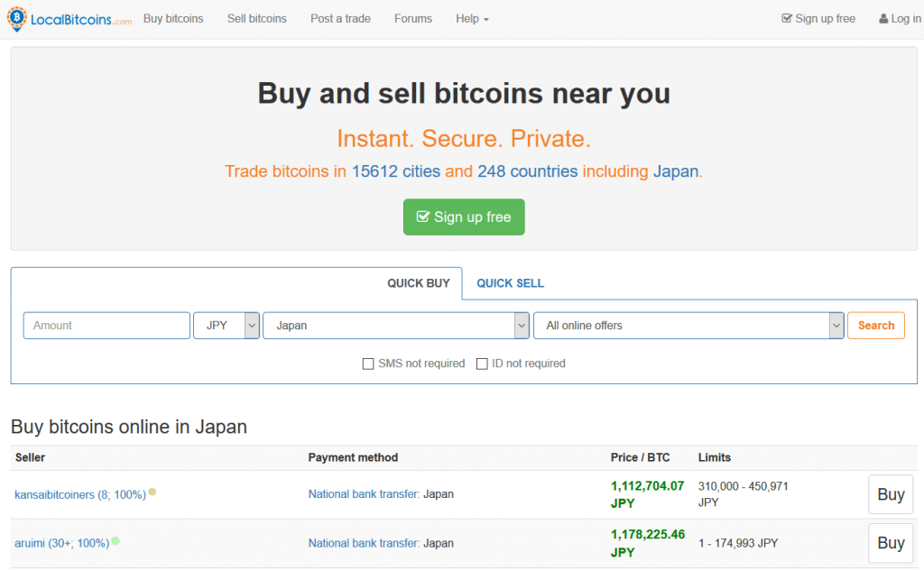Click the limits 310,000 - 450,971 JPY
The height and width of the screenshot is (571, 924).
743,493
